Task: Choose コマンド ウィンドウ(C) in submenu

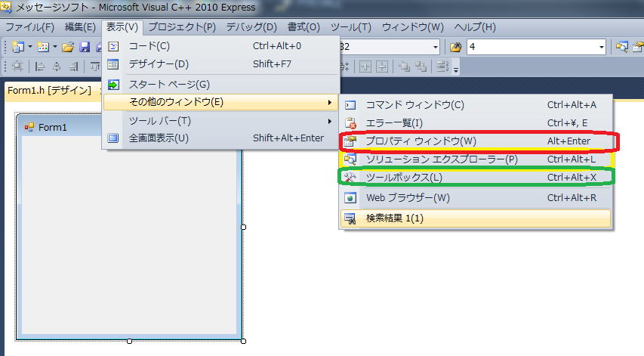Action: click(476, 105)
